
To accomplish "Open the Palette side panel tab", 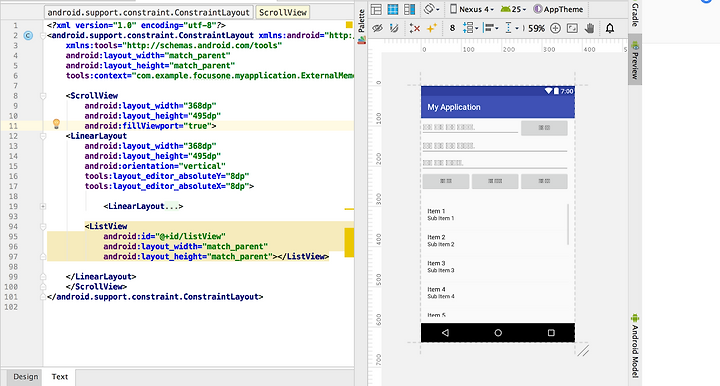I will point(361,26).
